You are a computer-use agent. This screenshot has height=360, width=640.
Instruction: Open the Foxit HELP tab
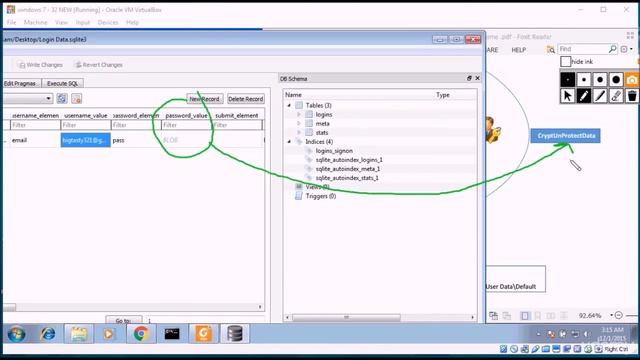519,50
